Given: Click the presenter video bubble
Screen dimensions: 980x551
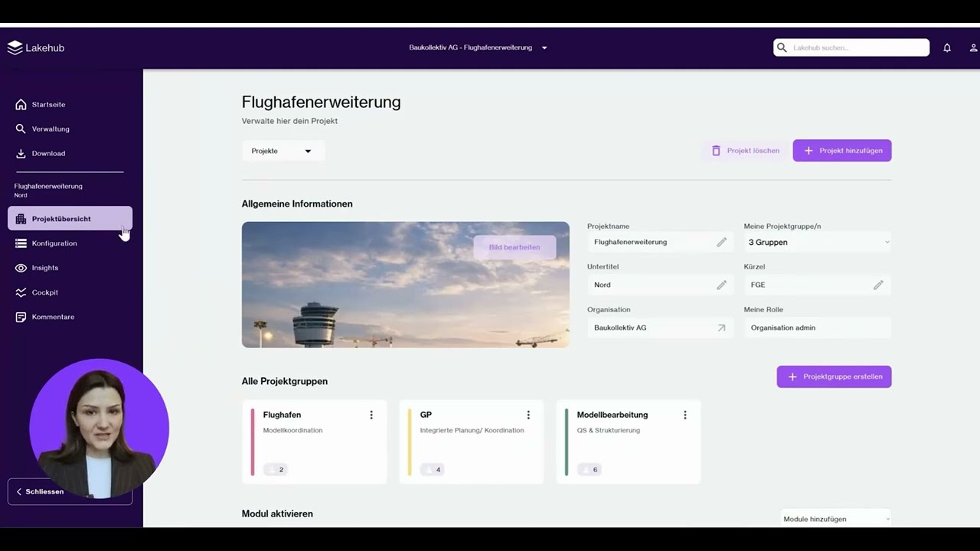Looking at the screenshot, I should pos(100,429).
